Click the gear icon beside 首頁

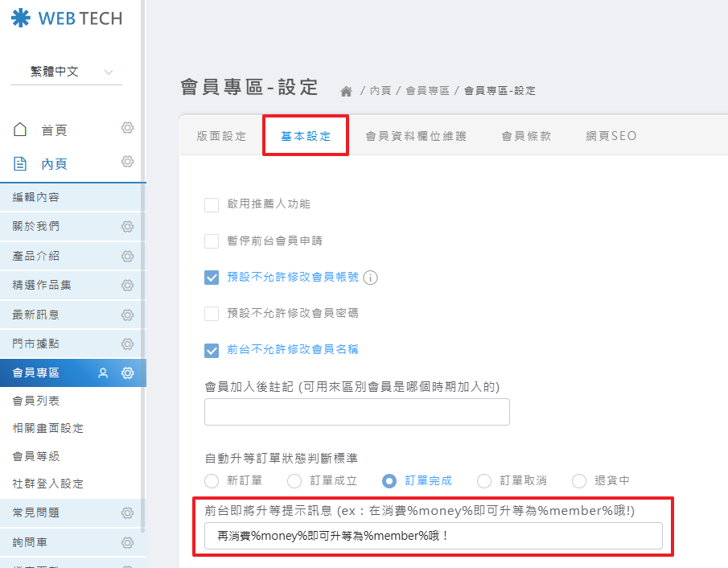tap(127, 129)
